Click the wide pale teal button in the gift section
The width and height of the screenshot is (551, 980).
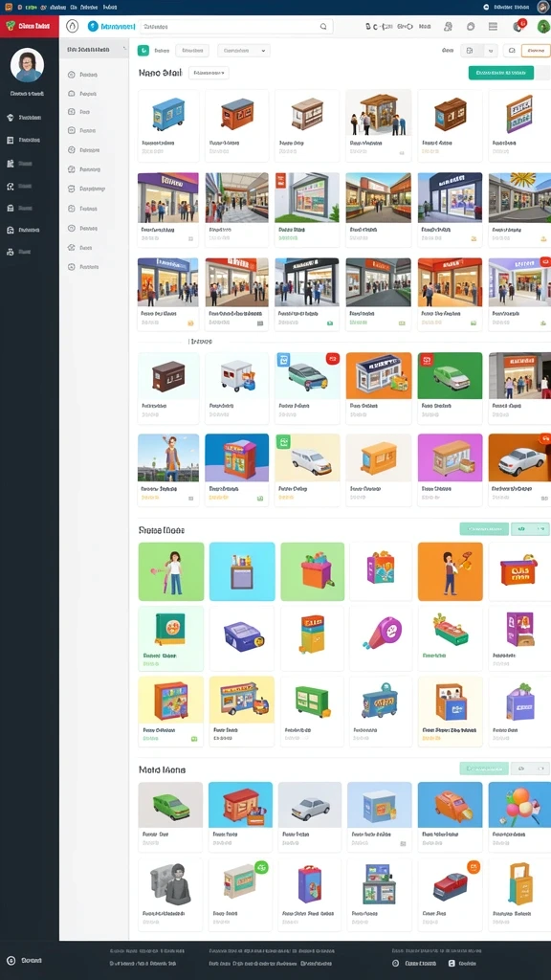pyautogui.click(x=484, y=529)
